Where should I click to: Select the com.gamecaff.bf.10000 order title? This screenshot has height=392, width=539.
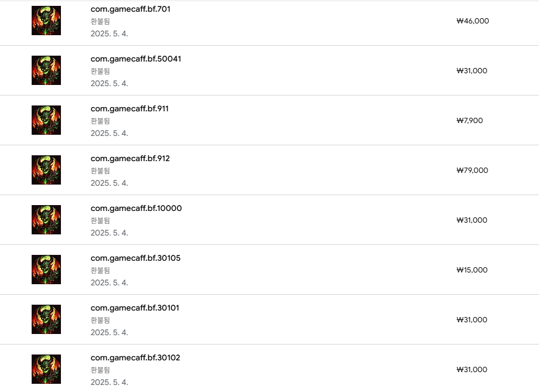[x=136, y=209]
